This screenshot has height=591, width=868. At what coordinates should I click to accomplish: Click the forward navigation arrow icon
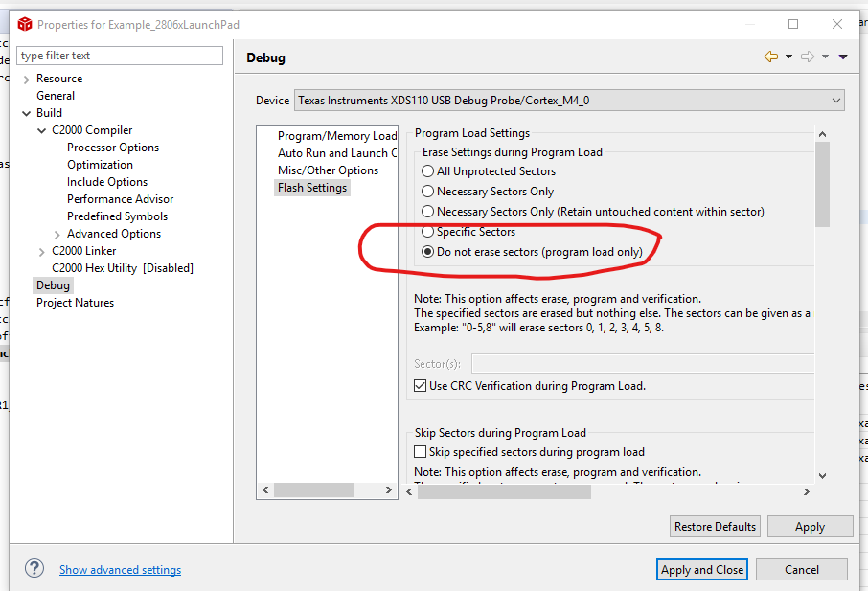coord(808,57)
